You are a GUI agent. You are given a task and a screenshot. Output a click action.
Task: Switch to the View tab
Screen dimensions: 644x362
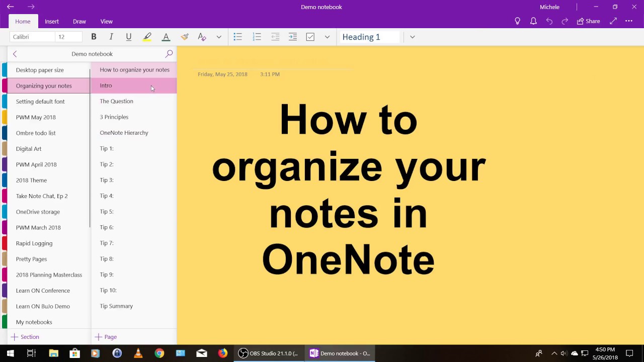[x=106, y=22]
